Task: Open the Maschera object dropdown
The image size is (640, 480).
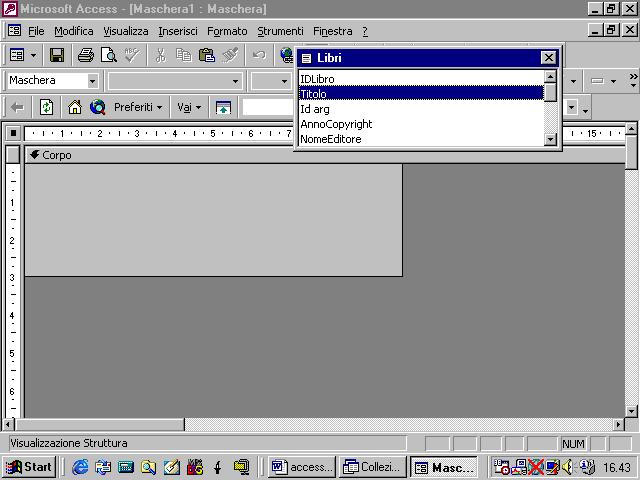Action: 93,81
